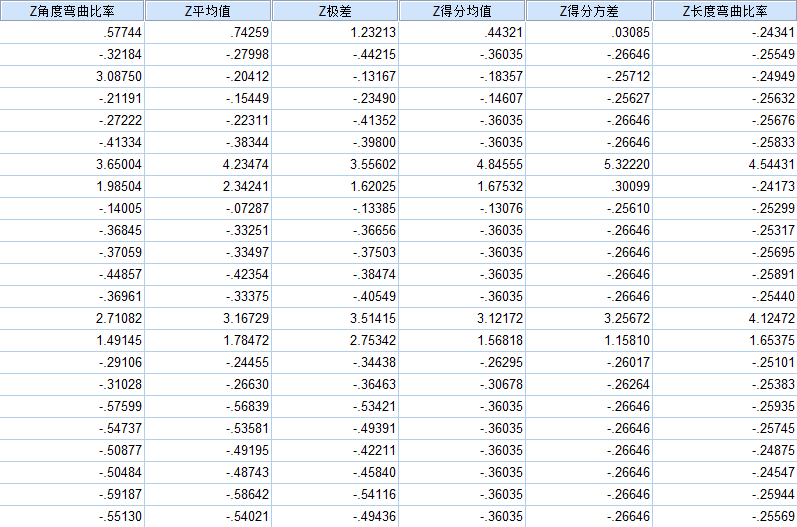The width and height of the screenshot is (797, 527).
Task: Click cell value .30099
Action: [x=630, y=187]
